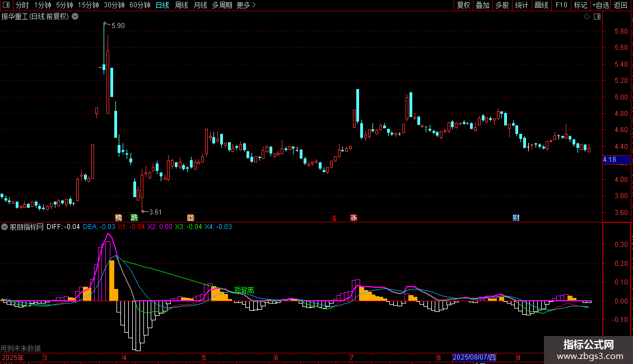Open the 股朋指标网 indicator dropdown arrow
The image size is (633, 364).
(x=4, y=227)
